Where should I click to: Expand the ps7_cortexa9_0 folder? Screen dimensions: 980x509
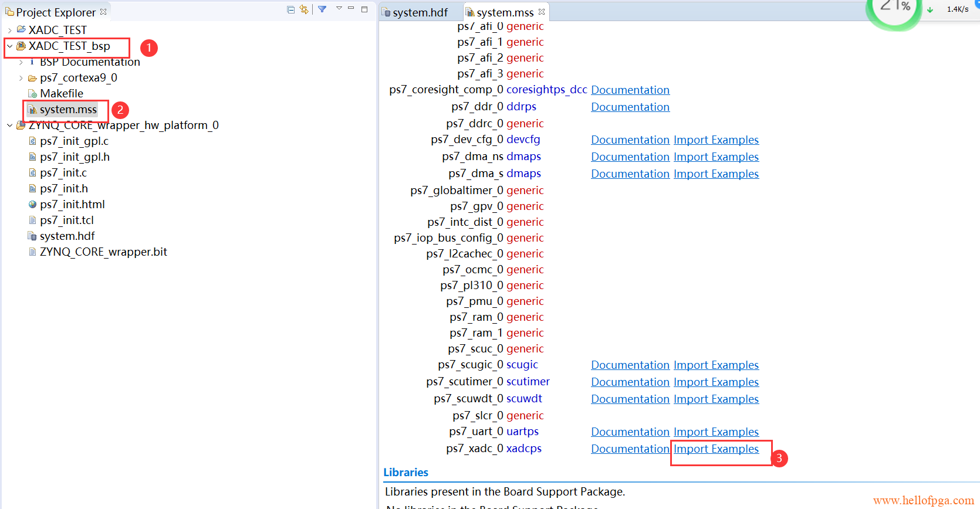click(x=21, y=78)
